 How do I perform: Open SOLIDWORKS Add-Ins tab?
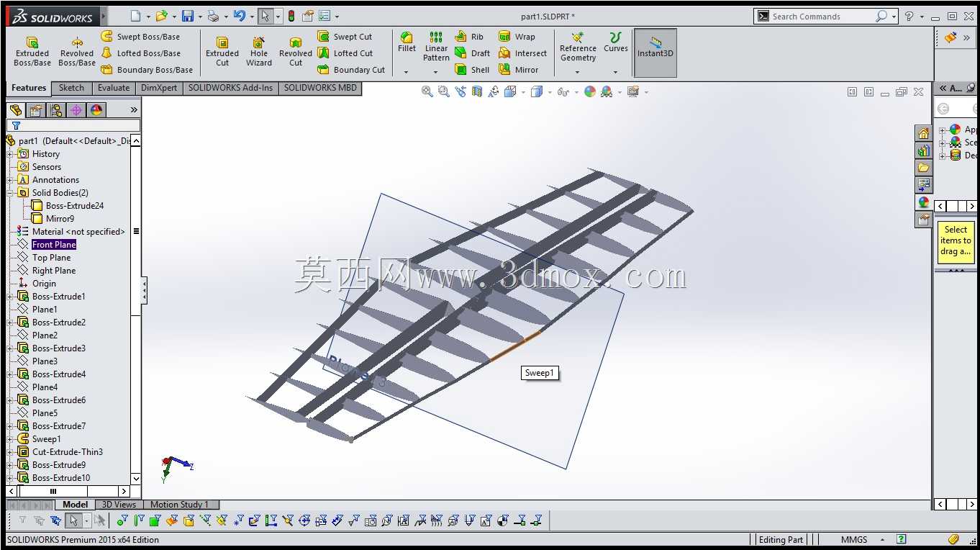click(231, 88)
